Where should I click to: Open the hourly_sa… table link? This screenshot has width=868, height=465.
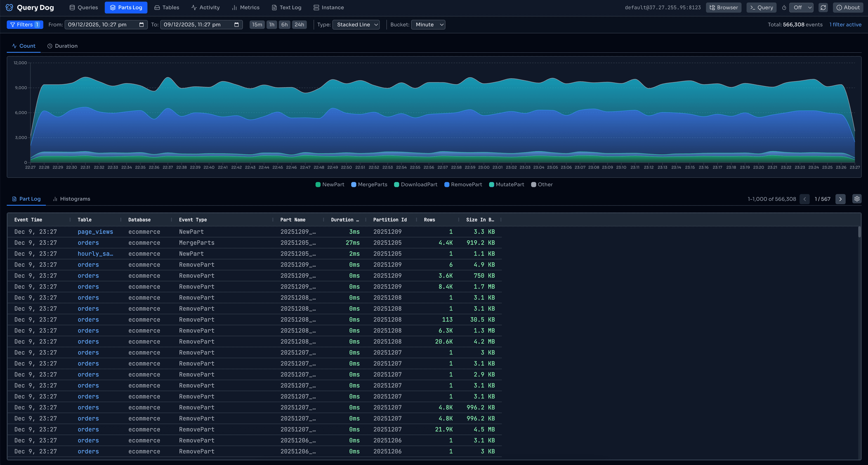pyautogui.click(x=95, y=254)
